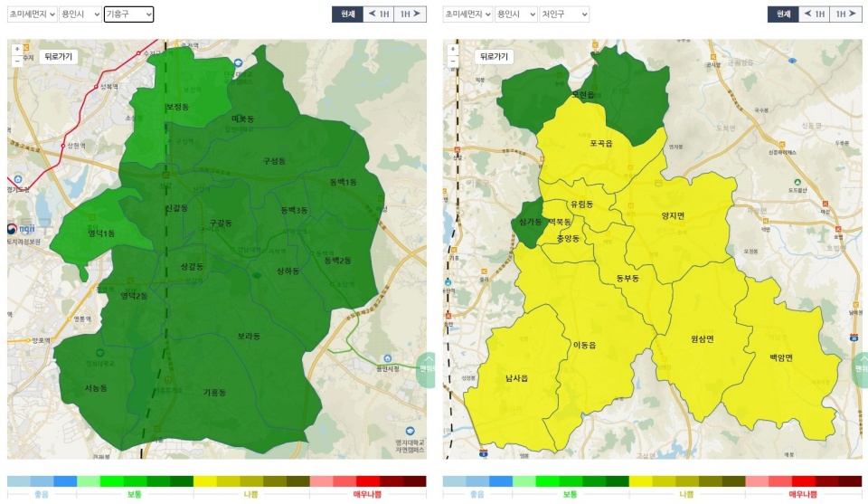This screenshot has height=504, width=868.
Task: Click the dark green 모현읍 region
Action: (582, 94)
